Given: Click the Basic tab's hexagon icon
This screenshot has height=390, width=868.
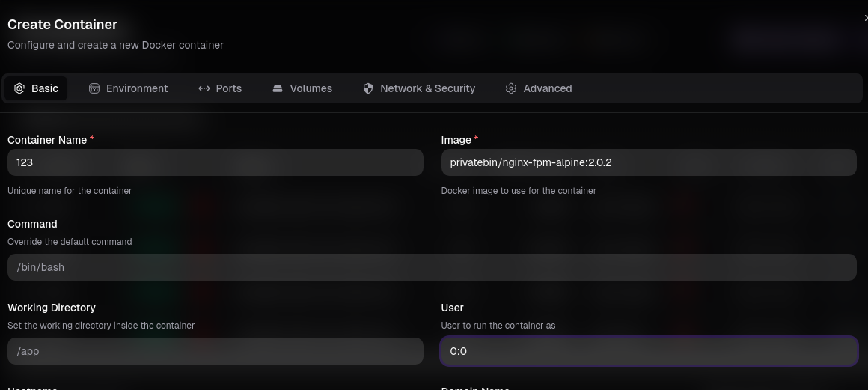Looking at the screenshot, I should 19,88.
